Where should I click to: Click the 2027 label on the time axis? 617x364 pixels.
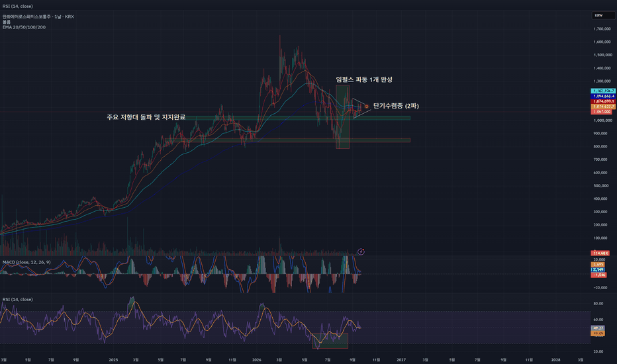(401, 359)
